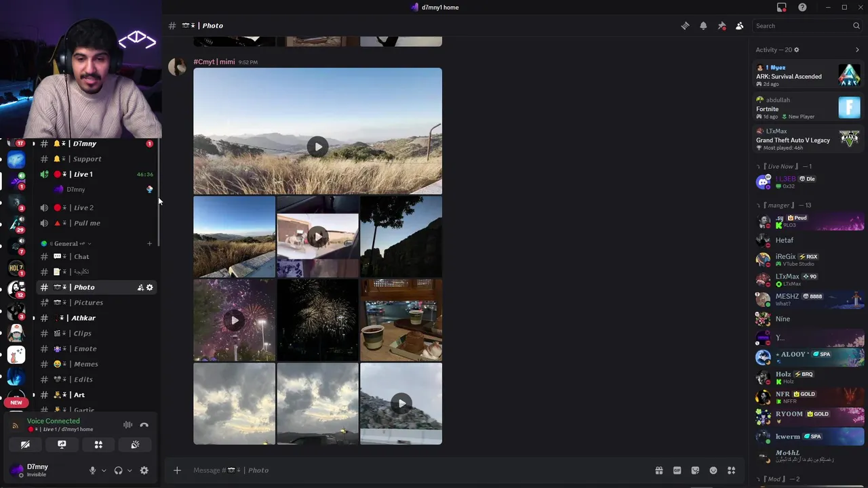Click the plus attach button

coord(177,470)
